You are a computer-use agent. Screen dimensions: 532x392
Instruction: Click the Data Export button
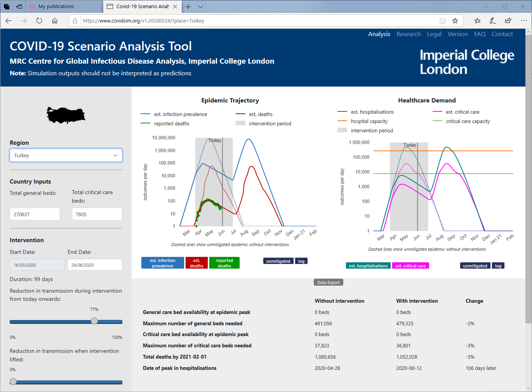coord(328,283)
